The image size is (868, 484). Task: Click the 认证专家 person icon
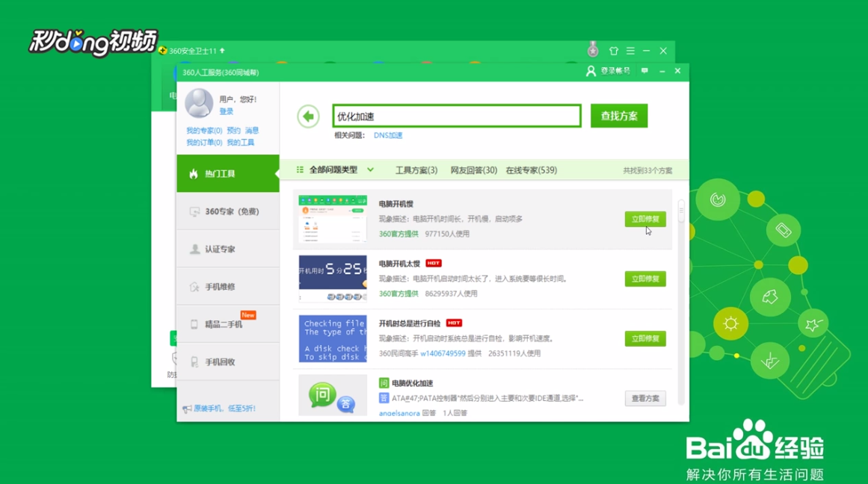coord(194,249)
